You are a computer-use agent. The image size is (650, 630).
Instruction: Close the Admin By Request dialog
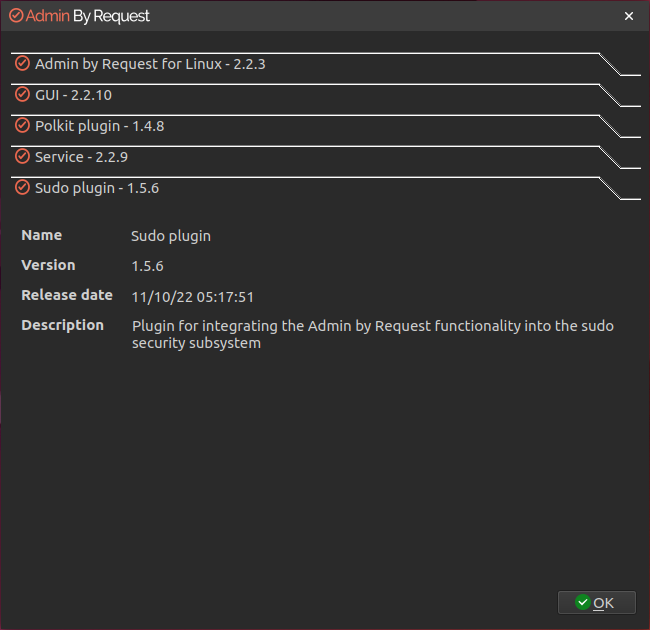pyautogui.click(x=629, y=16)
